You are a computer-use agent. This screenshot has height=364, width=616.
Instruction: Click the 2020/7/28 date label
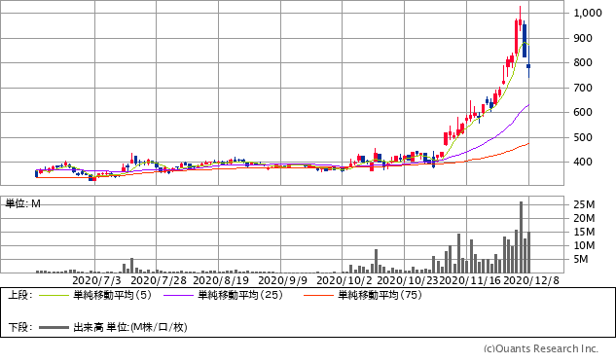159,280
